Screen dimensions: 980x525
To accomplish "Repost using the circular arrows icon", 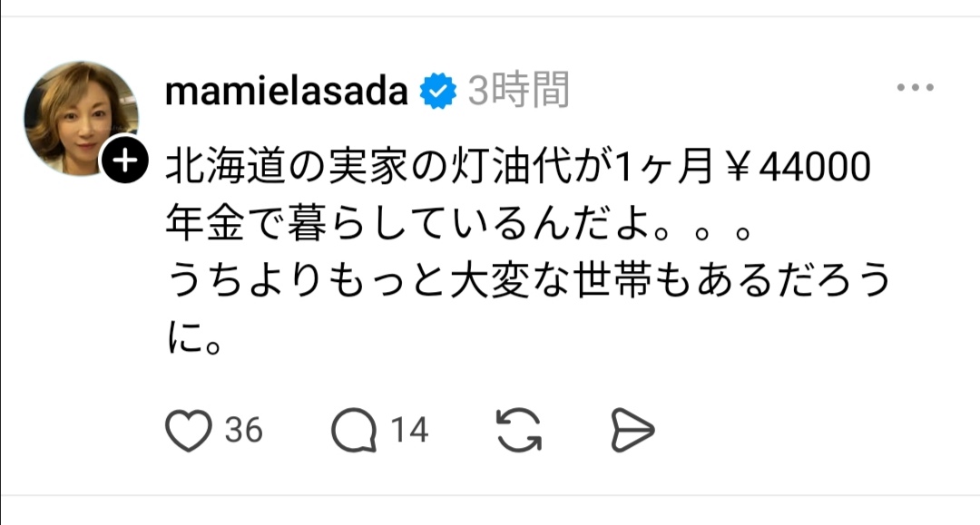I will 519,429.
